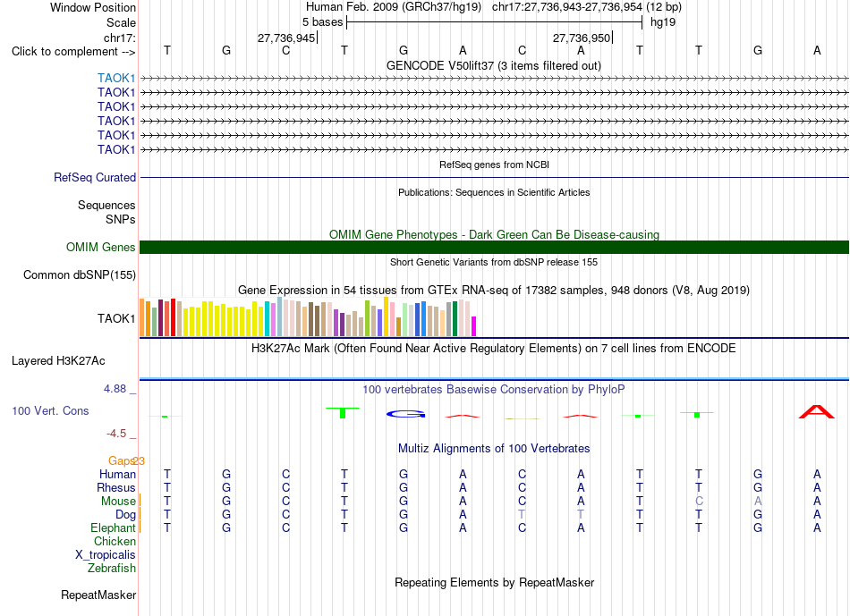Click the dark green OMIM Genes bar

coord(494,247)
